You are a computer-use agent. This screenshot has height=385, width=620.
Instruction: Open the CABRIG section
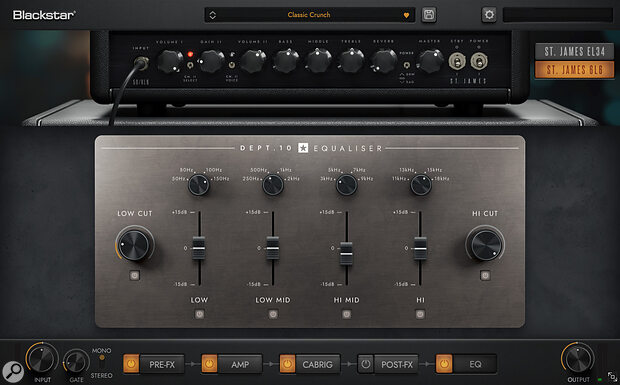coord(318,364)
